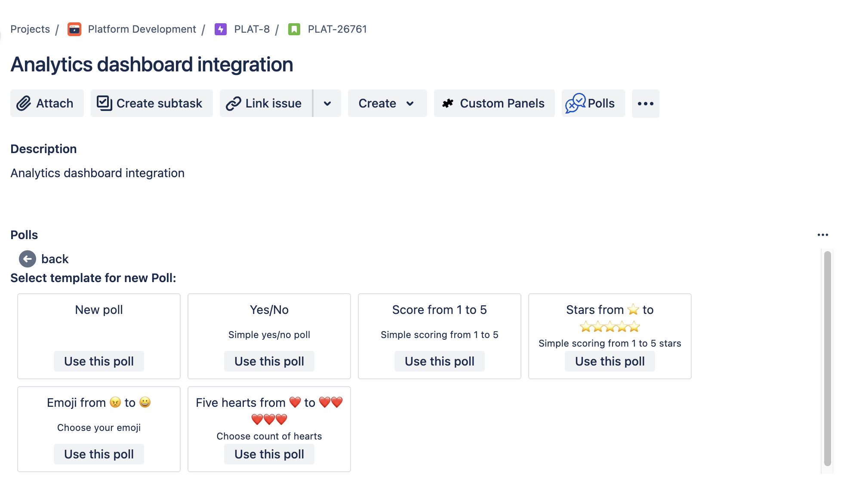850x504 pixels.
Task: Click the green PLAT-26761 issue type icon
Action: click(x=294, y=29)
